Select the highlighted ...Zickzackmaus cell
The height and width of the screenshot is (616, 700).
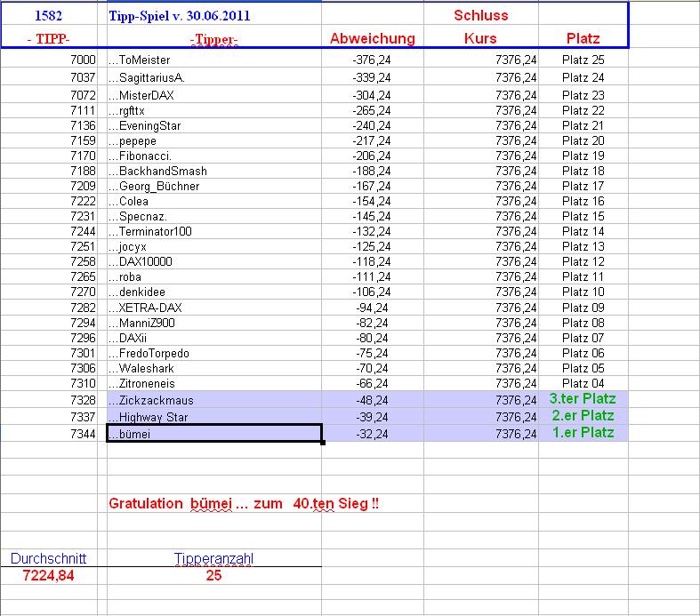click(213, 400)
